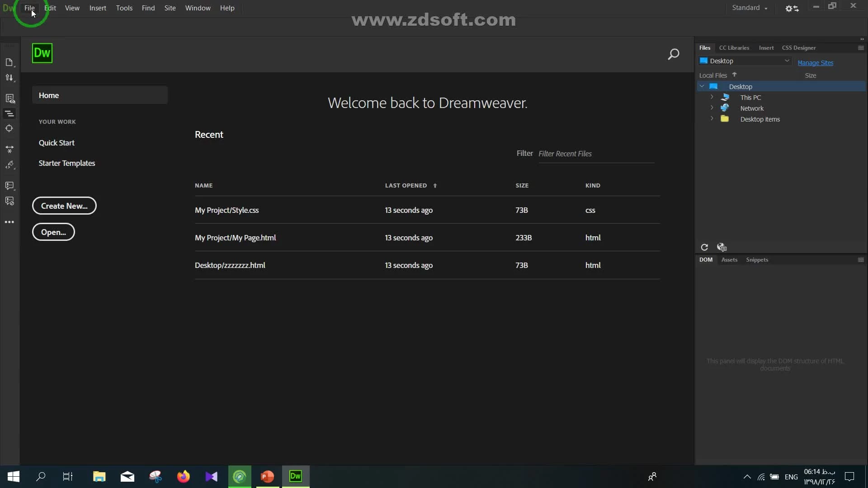Toggle the Live View Options icon

pyautogui.click(x=9, y=99)
